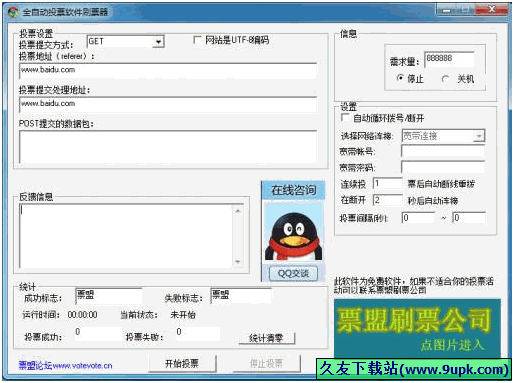Click the QQ交谈 button
This screenshot has width=515, height=383.
(x=293, y=274)
